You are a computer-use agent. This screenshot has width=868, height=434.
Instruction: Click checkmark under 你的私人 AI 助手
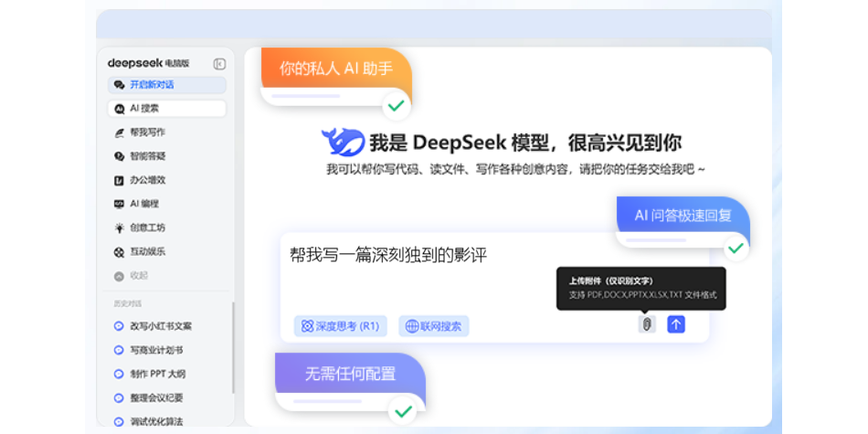pos(397,106)
